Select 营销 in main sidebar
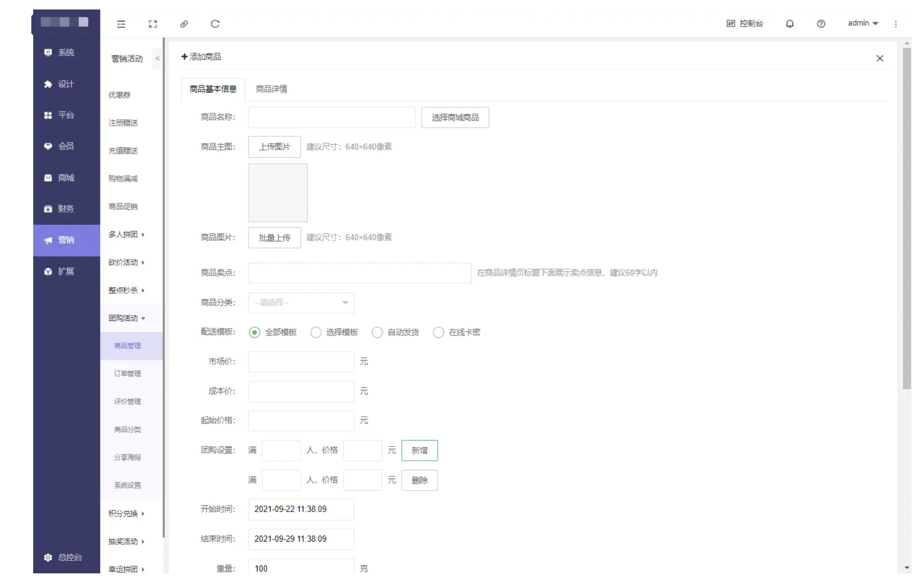This screenshot has height=580, width=924. pyautogui.click(x=66, y=240)
